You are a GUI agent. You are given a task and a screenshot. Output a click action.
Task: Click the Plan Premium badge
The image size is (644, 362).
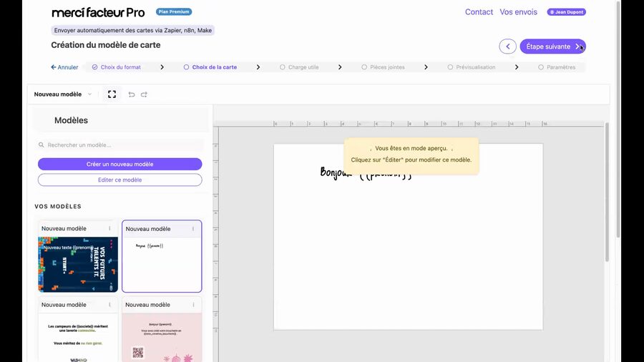pyautogui.click(x=174, y=11)
